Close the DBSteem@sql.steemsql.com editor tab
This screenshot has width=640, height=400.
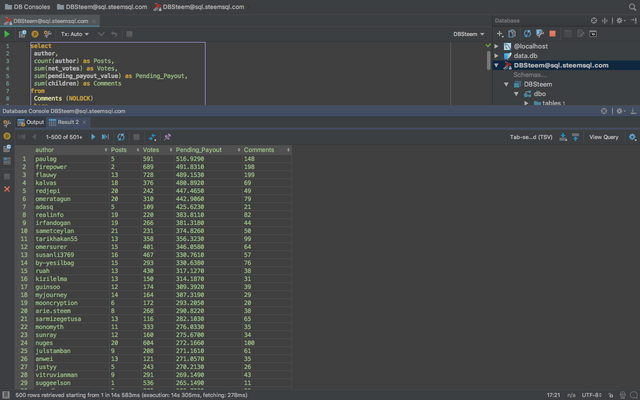(94, 21)
